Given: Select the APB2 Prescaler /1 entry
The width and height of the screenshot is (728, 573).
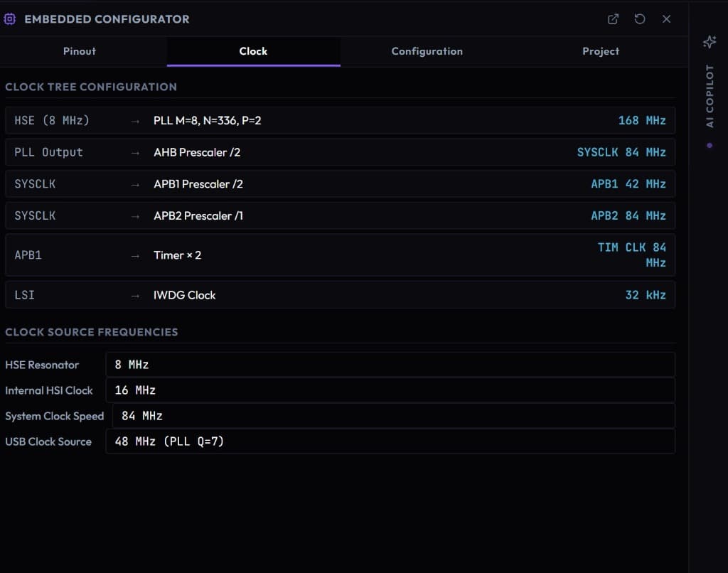Looking at the screenshot, I should pos(198,216).
